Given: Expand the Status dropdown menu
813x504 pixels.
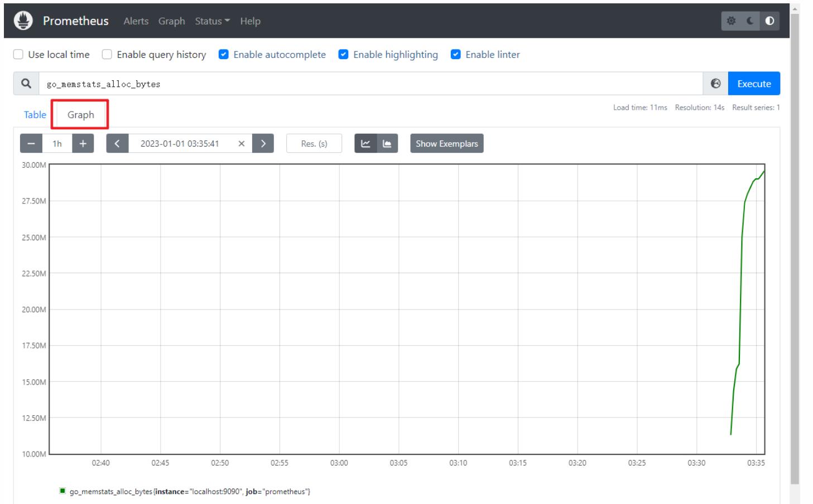Looking at the screenshot, I should click(x=212, y=21).
